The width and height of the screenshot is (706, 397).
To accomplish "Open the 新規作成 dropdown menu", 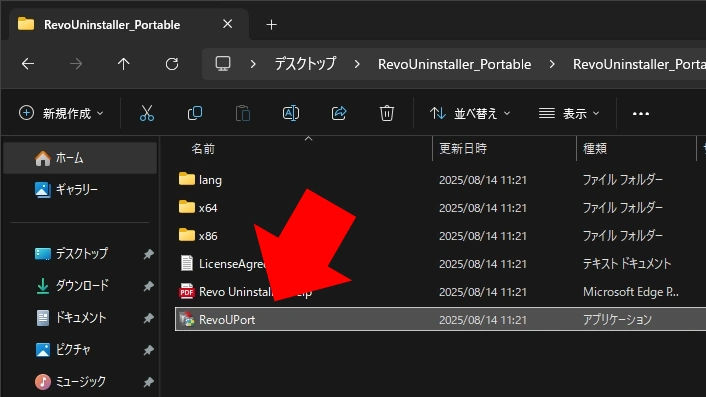I will (61, 113).
